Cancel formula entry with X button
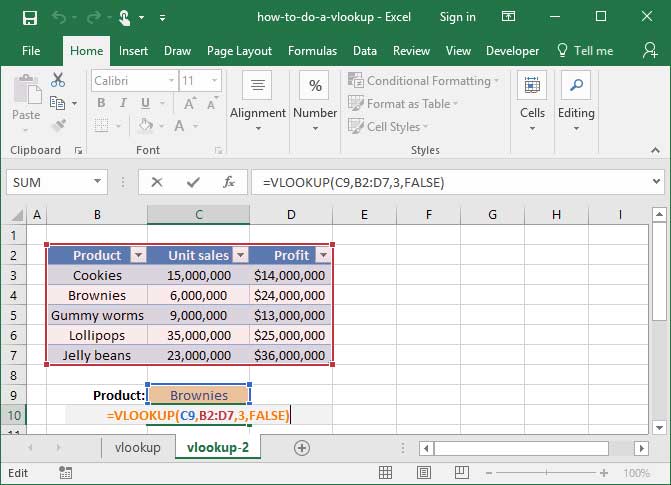 (157, 182)
